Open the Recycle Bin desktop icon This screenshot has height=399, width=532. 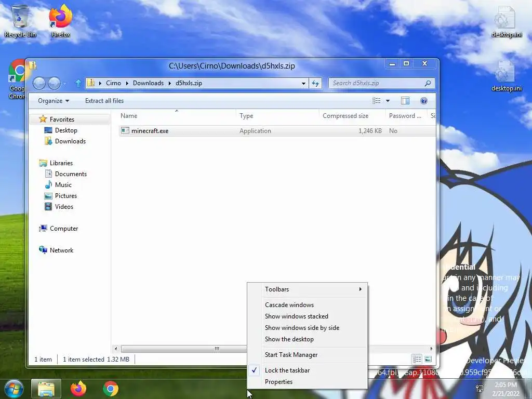click(20, 21)
